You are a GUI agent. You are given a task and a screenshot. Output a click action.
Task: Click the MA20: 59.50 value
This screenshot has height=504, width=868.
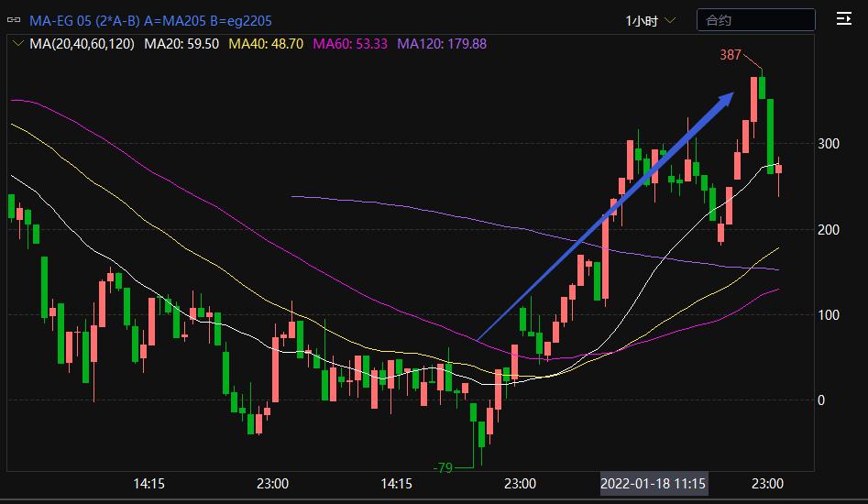coord(181,44)
